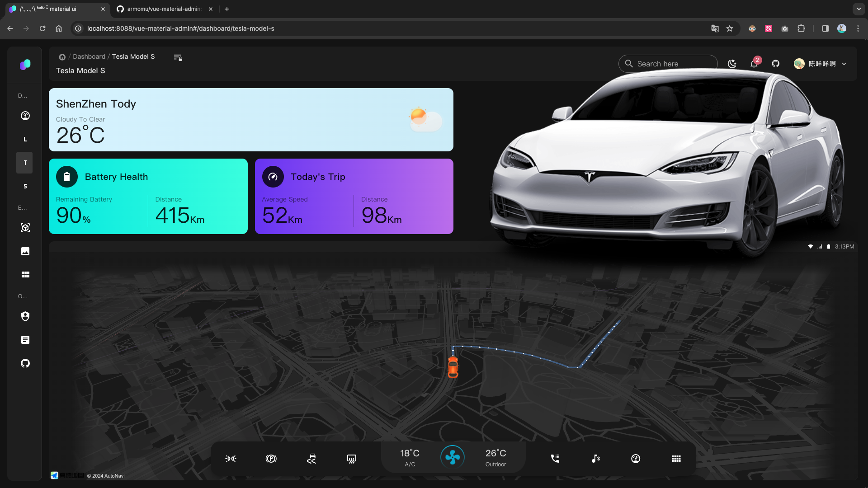Toggle the headlights control icon
The height and width of the screenshot is (488, 868).
tap(231, 459)
